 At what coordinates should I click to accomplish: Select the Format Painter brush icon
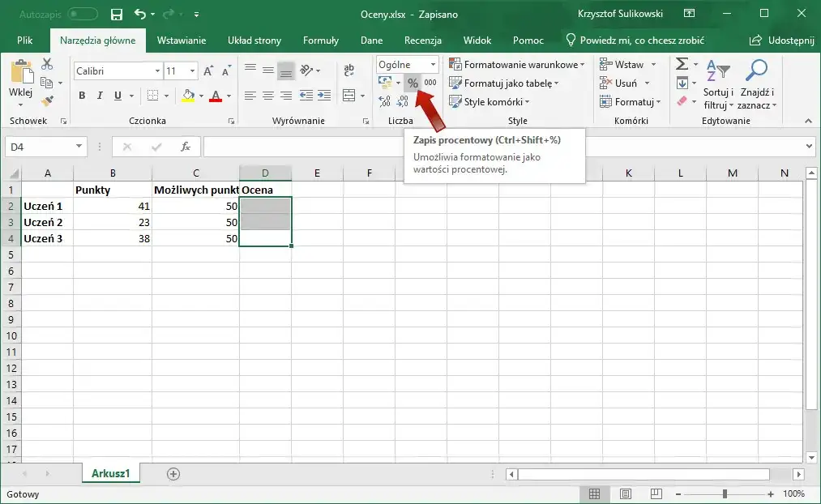coord(47,101)
